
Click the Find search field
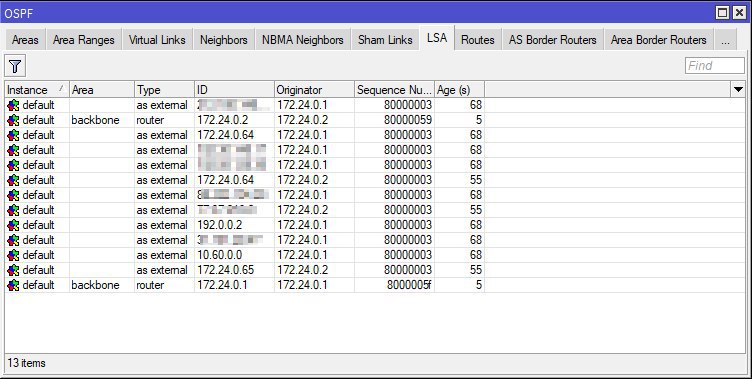coord(715,66)
